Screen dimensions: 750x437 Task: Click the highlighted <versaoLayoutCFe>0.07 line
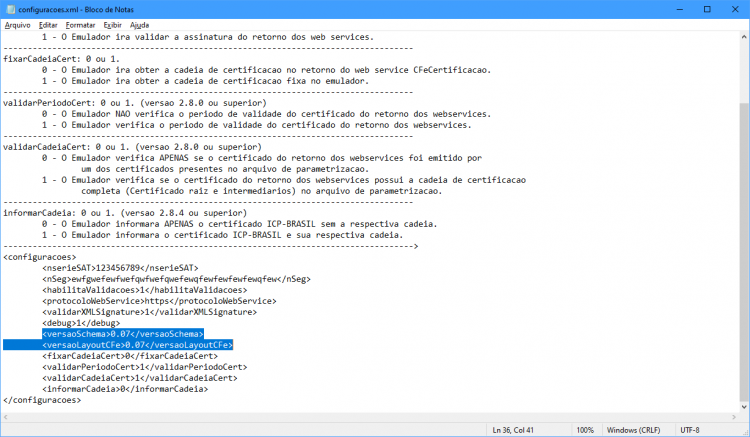[x=137, y=345]
